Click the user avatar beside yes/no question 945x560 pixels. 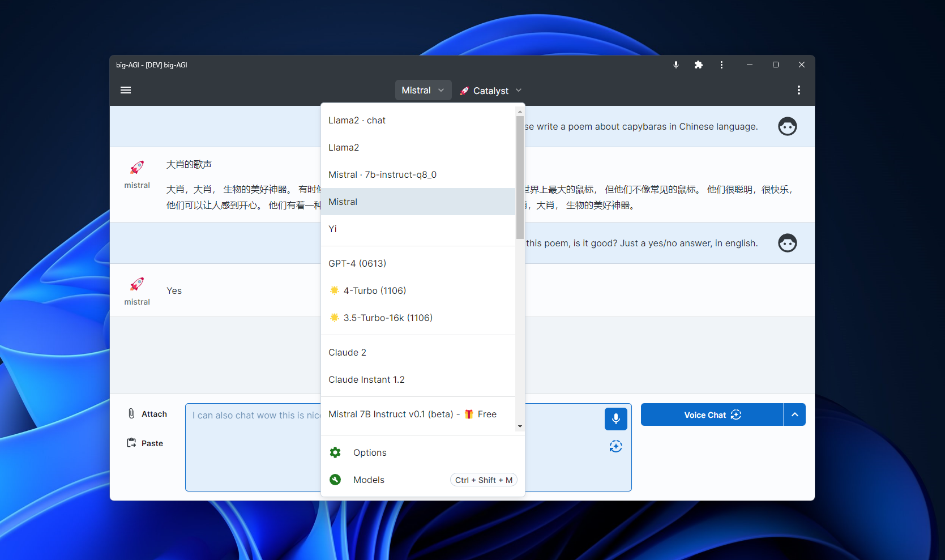tap(787, 243)
